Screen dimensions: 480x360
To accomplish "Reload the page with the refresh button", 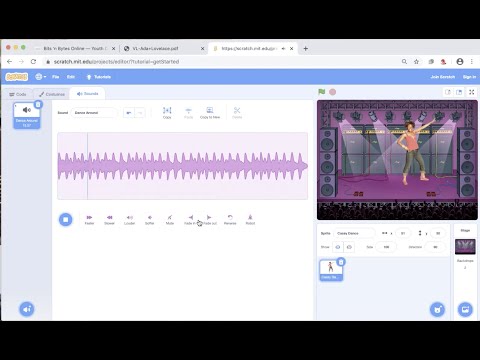I will (33, 62).
